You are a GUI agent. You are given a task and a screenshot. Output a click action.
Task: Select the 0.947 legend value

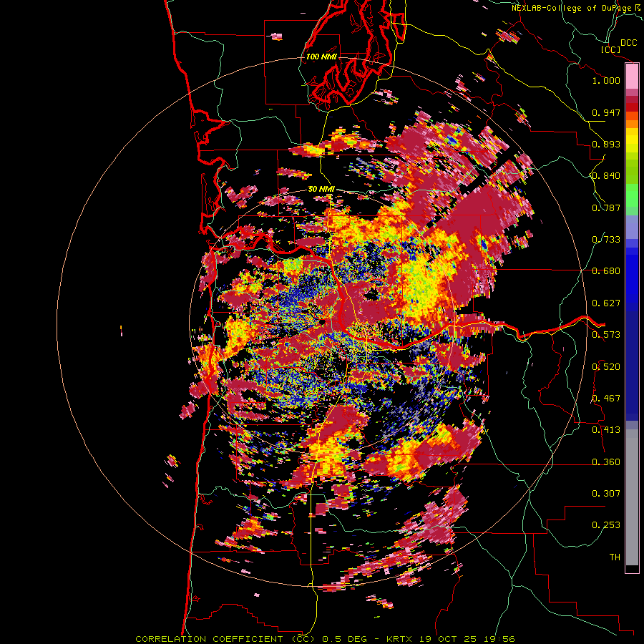pyautogui.click(x=606, y=112)
